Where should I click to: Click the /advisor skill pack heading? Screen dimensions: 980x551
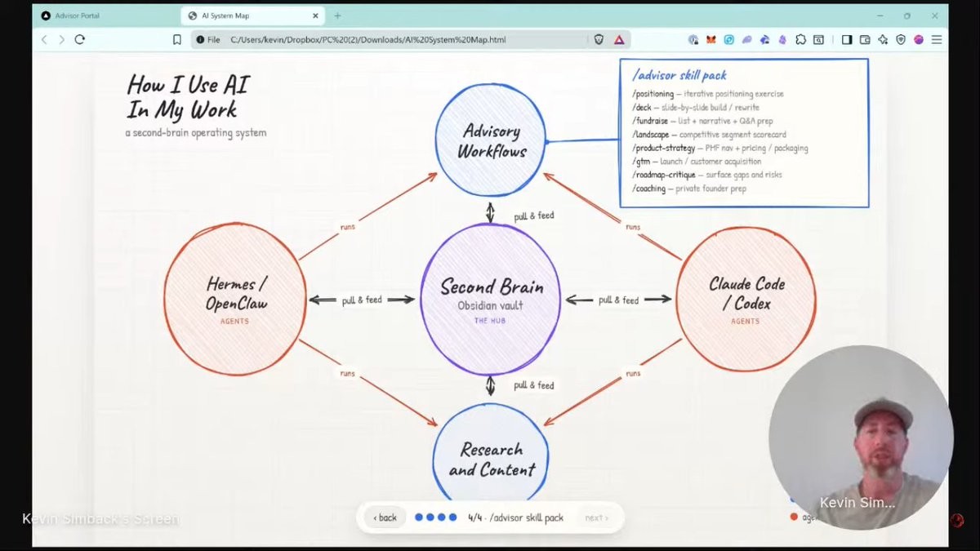tap(679, 75)
